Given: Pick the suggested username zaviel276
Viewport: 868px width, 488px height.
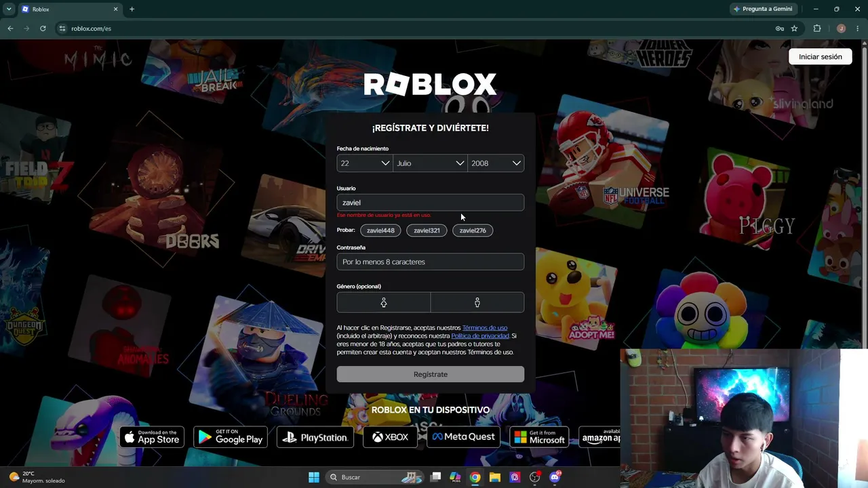Looking at the screenshot, I should [x=473, y=230].
